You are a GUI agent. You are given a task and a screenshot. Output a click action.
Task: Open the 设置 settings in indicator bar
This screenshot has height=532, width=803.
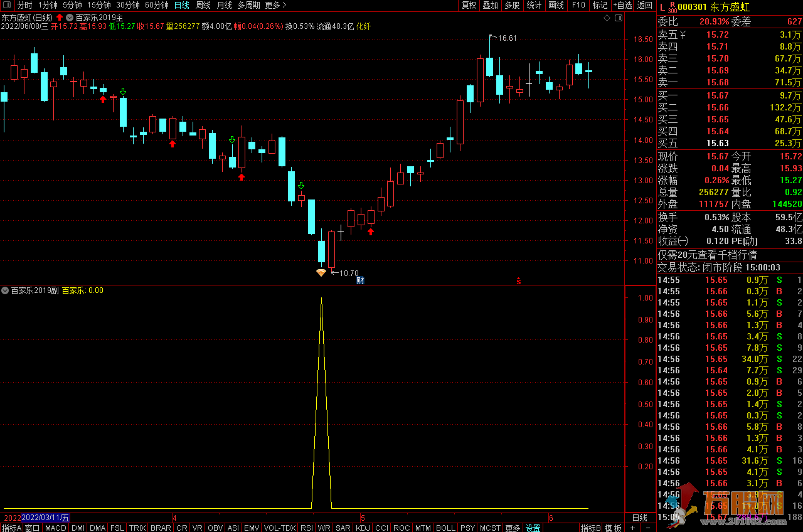(533, 528)
